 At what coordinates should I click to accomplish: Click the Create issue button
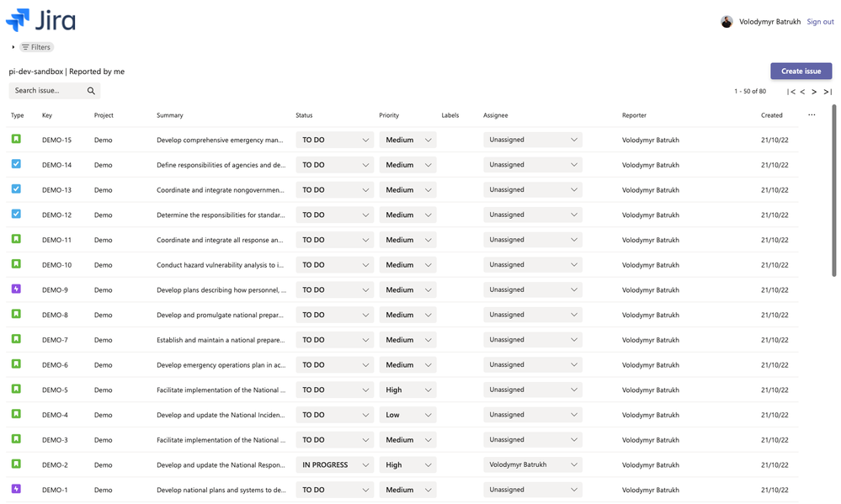click(x=801, y=71)
